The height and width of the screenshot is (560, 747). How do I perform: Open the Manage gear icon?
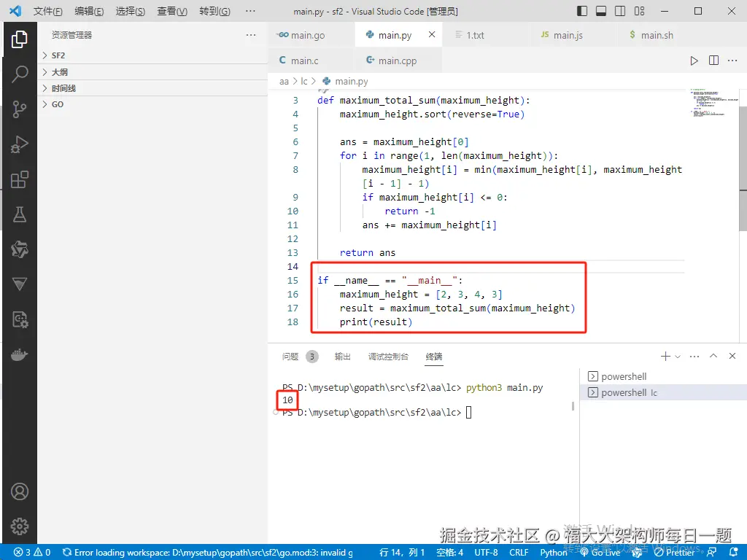tap(19, 526)
